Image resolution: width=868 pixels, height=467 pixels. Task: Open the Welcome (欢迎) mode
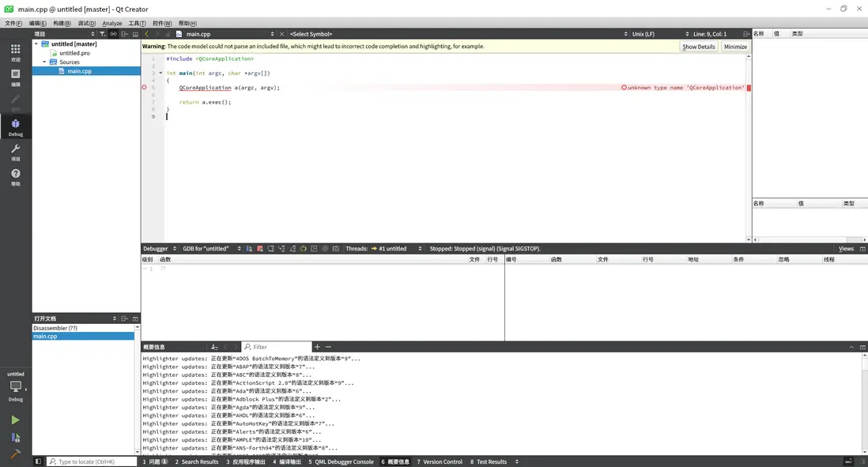16,53
